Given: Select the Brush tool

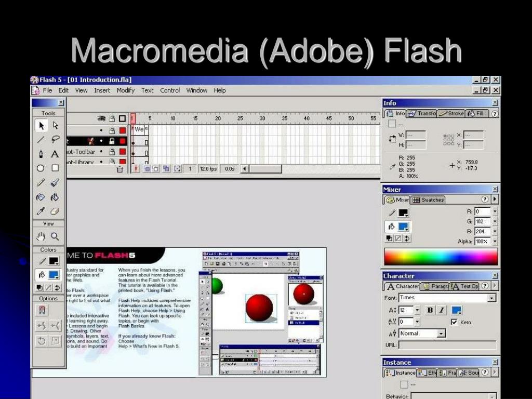Looking at the screenshot, I should pyautogui.click(x=55, y=182).
